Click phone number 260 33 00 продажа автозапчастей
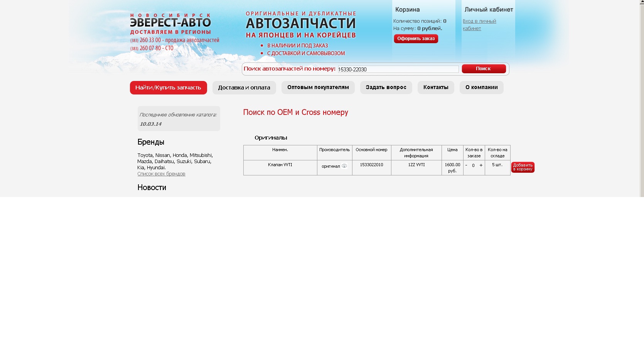The width and height of the screenshot is (644, 347). click(x=175, y=40)
